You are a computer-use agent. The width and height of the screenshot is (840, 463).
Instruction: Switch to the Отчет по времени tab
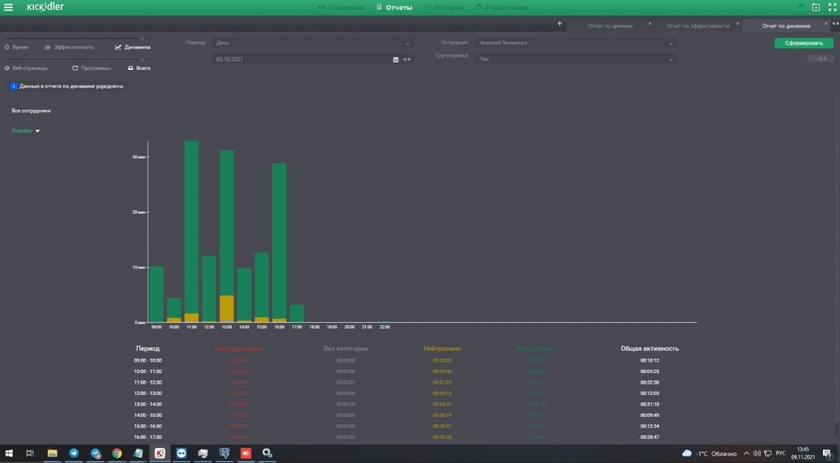click(x=609, y=25)
